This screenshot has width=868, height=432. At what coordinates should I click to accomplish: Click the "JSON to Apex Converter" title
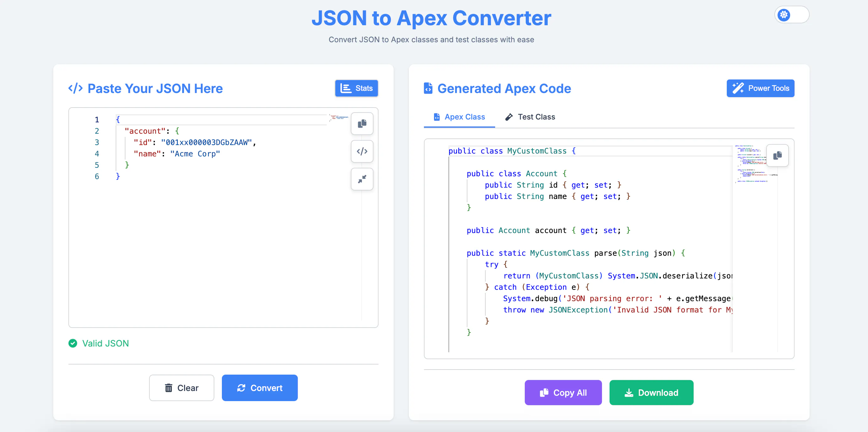coord(431,18)
